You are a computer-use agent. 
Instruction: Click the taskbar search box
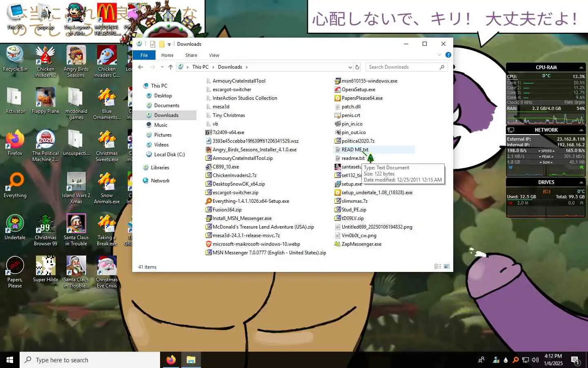click(x=90, y=360)
